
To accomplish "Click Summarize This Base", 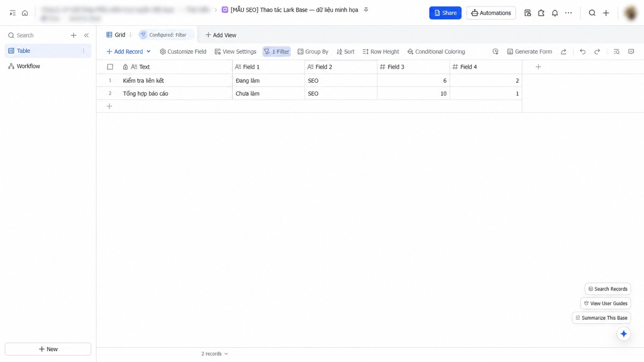I will [x=601, y=318].
